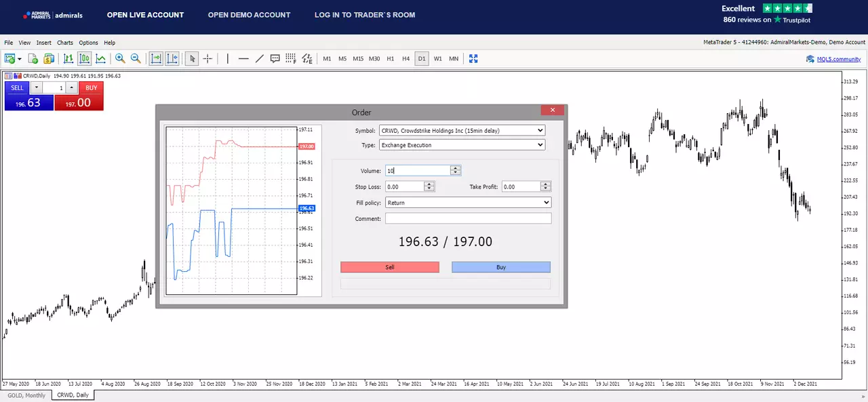Switch chart to candlesticks type
Image resolution: width=868 pixels, height=402 pixels.
pos(84,59)
